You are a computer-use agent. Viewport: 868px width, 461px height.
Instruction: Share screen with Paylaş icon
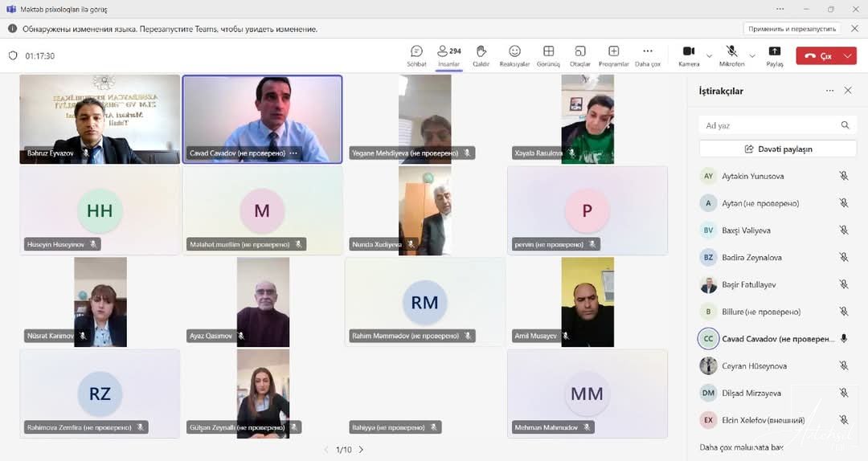point(775,55)
